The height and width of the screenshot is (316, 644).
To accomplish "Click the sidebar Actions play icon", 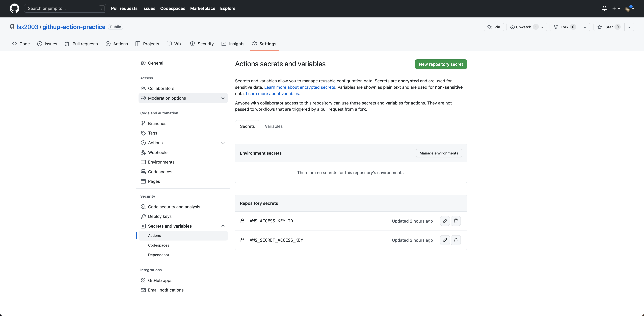I will 143,143.
